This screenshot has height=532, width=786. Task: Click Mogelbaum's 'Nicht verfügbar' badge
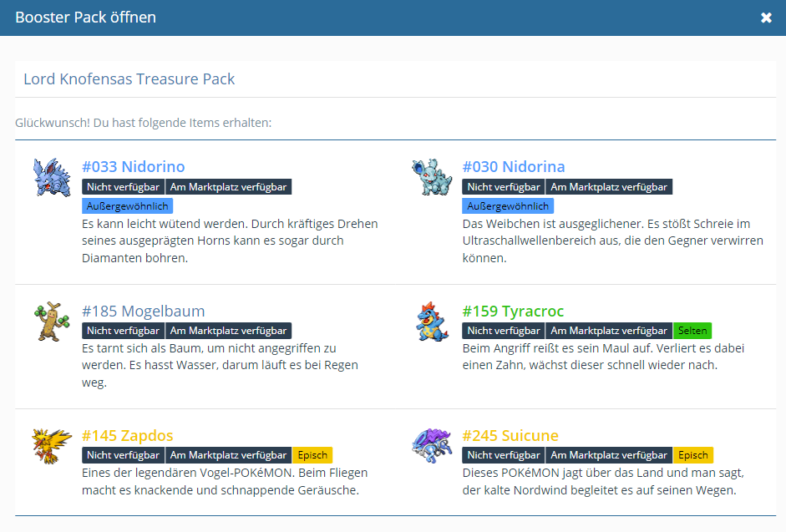pos(123,331)
